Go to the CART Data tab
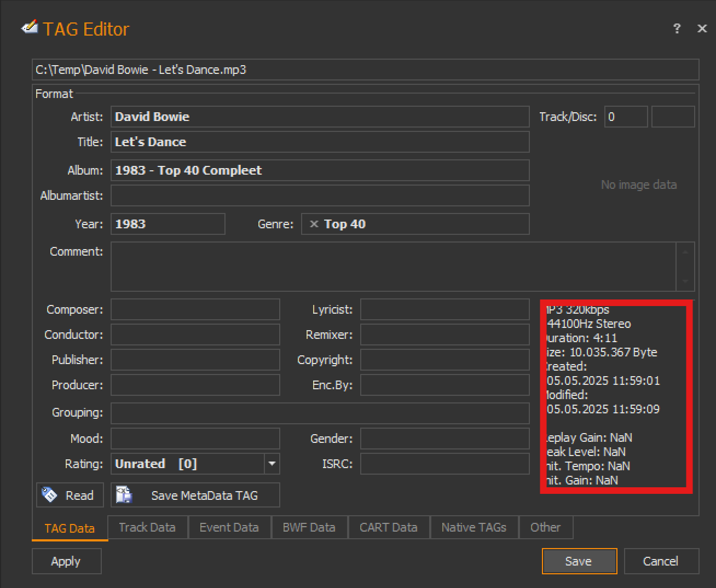 388,527
